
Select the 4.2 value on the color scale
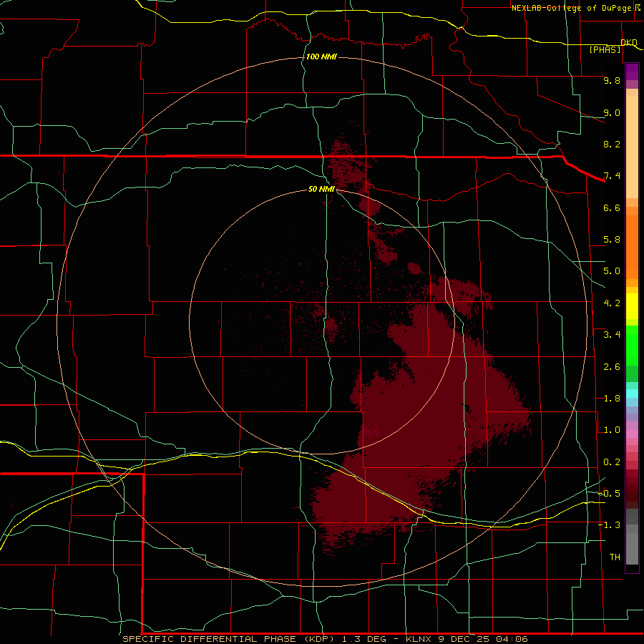click(x=612, y=303)
